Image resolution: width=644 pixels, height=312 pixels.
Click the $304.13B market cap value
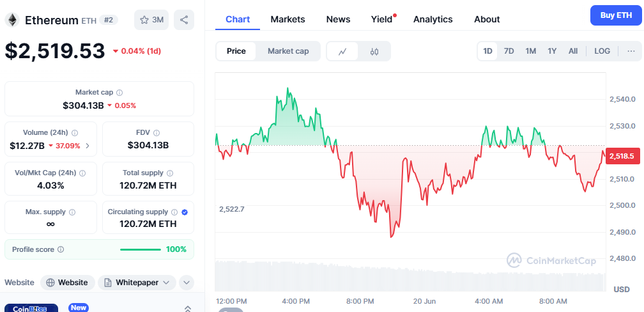(x=83, y=105)
